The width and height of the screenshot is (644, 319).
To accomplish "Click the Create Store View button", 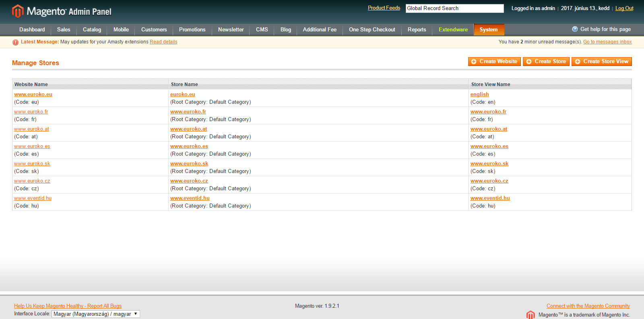I will pos(602,62).
